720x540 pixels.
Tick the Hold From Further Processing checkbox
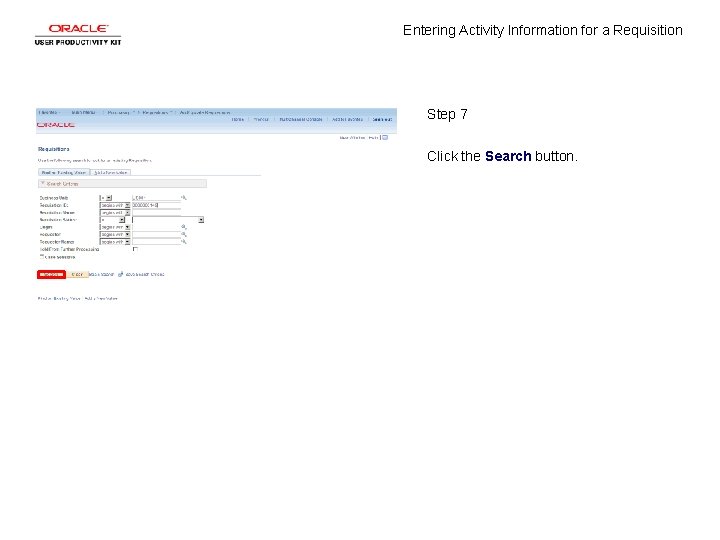tap(135, 249)
